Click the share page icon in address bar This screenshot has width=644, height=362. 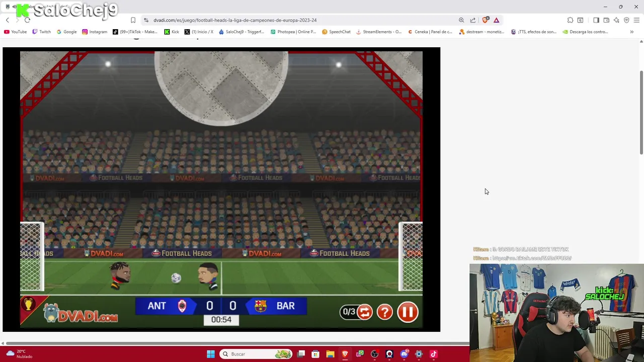473,20
